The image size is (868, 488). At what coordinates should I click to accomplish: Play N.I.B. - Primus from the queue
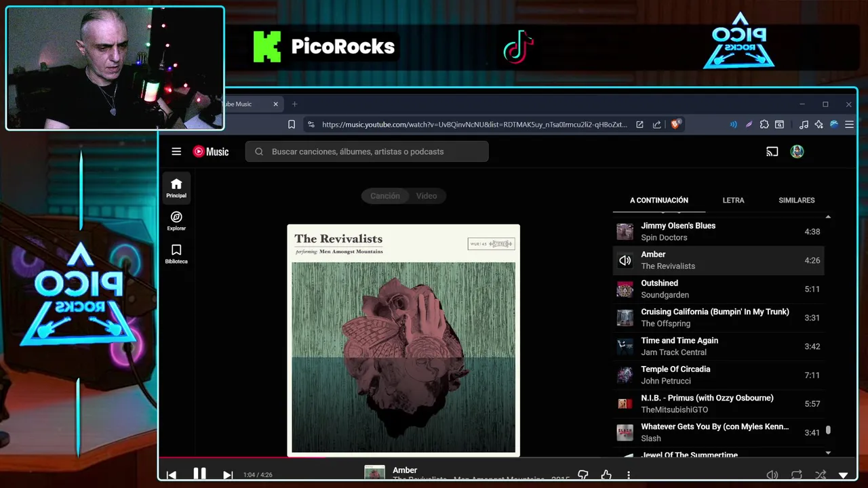pyautogui.click(x=718, y=404)
